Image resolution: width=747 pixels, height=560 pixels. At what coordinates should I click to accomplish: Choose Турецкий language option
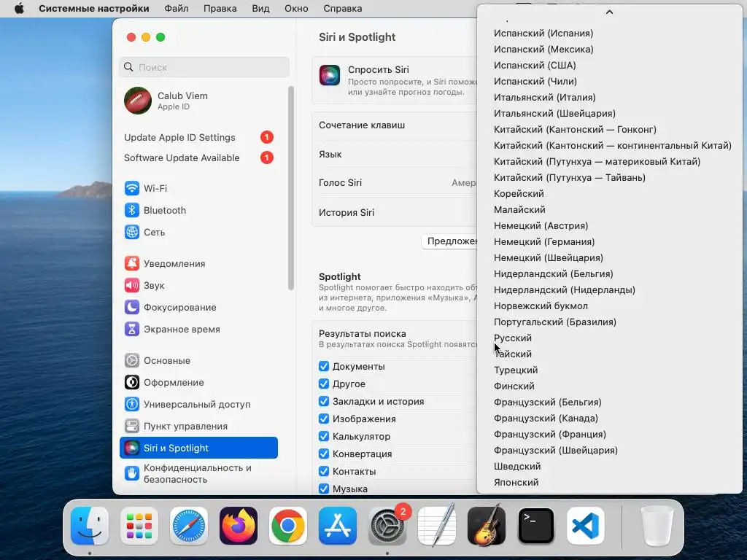click(x=609, y=370)
